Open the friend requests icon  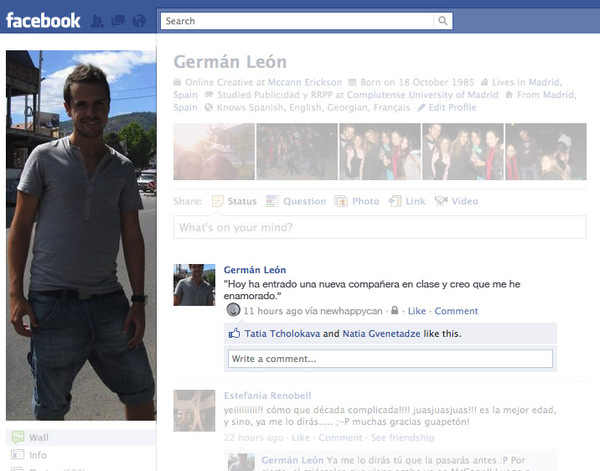(x=97, y=21)
